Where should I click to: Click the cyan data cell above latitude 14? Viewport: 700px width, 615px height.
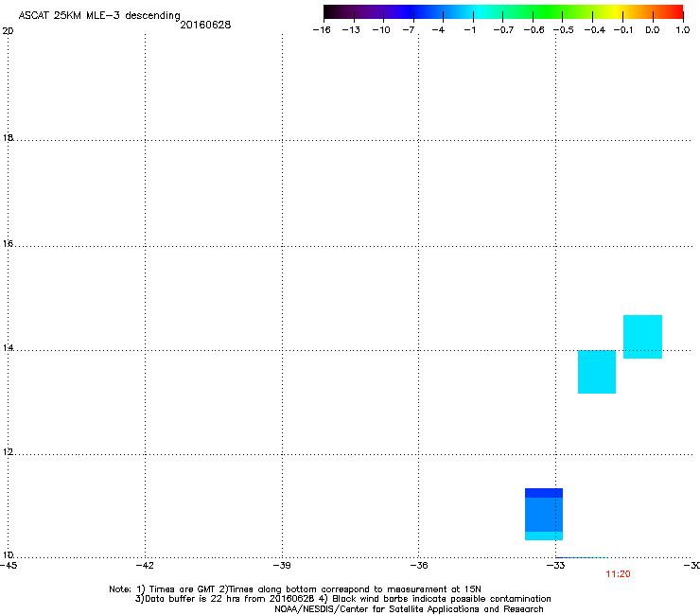click(642, 337)
